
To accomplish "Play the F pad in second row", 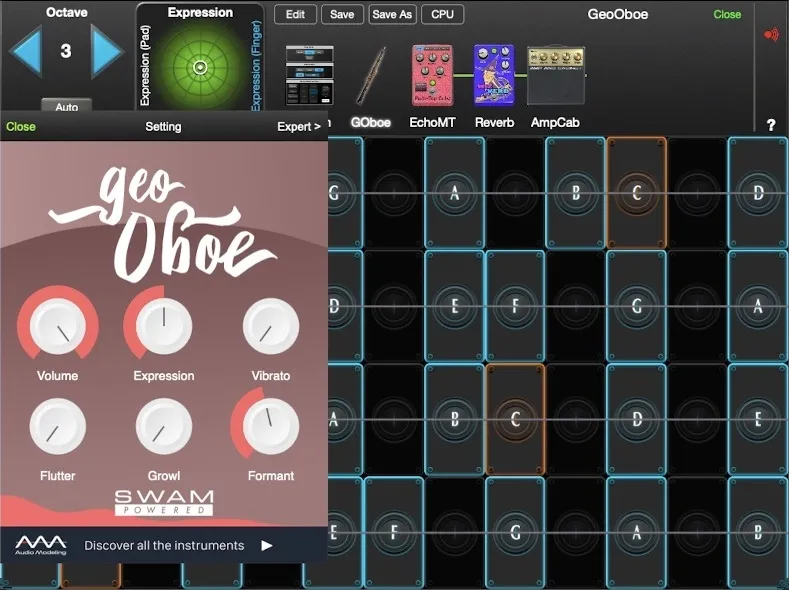I will coord(515,306).
